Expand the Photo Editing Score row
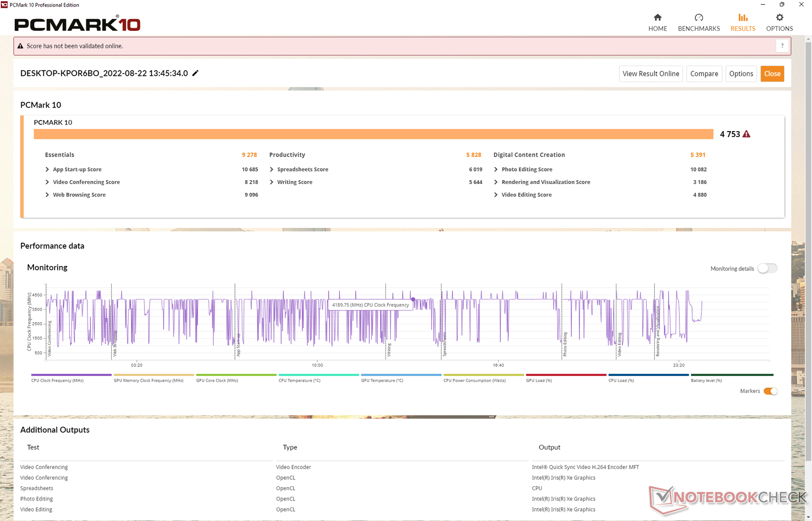 click(x=496, y=169)
